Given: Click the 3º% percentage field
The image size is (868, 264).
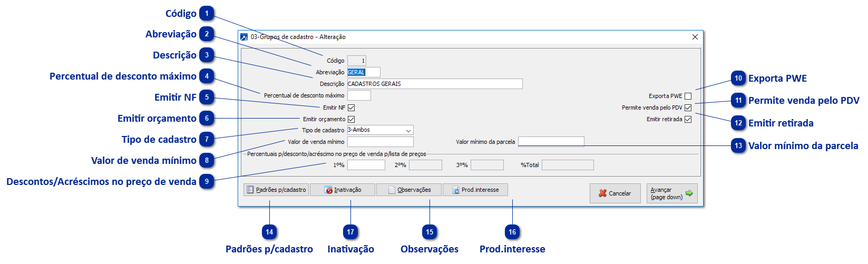Looking at the screenshot, I should point(487,165).
